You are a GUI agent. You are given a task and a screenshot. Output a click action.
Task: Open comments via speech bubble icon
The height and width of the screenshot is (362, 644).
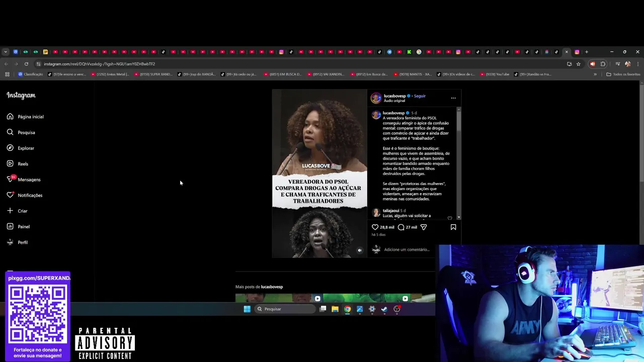tap(401, 227)
